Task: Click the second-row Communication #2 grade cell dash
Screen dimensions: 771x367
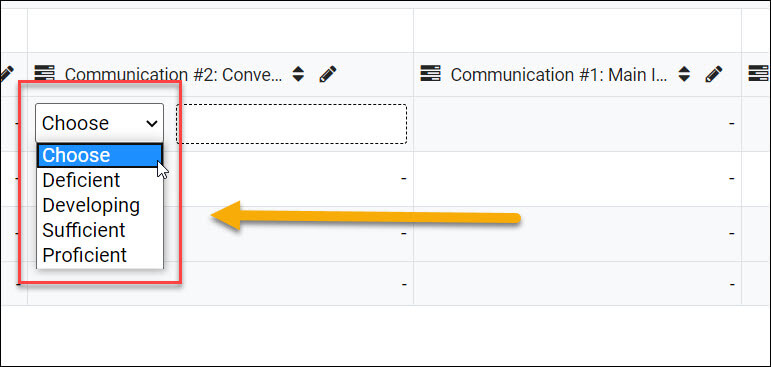Action: (x=403, y=179)
